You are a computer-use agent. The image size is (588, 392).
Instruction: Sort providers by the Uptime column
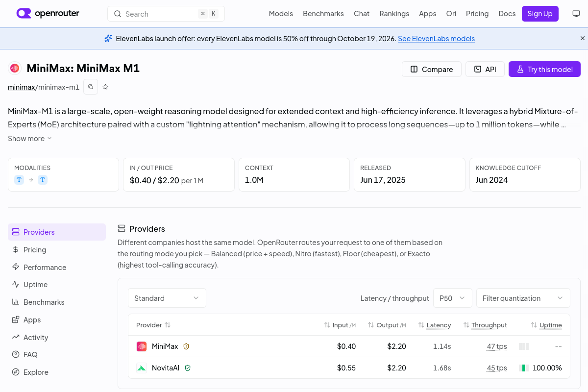[546, 325]
